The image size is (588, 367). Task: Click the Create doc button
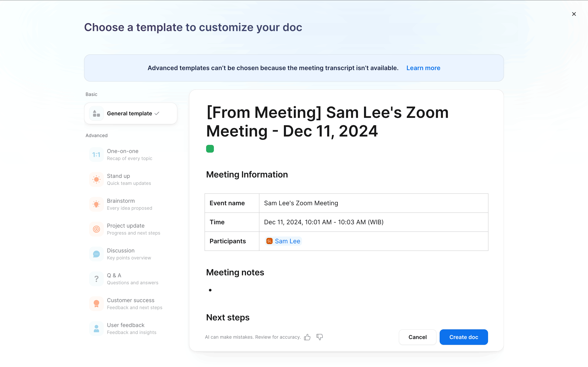[464, 337]
